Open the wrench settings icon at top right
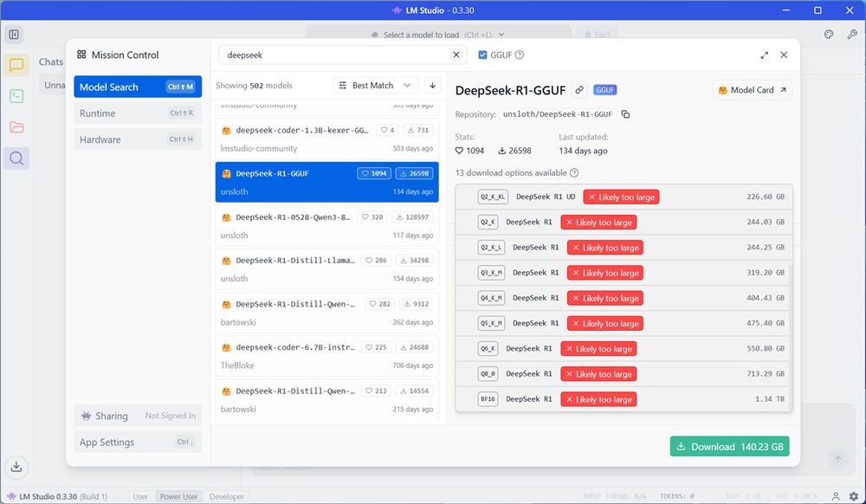866x504 pixels. [851, 35]
